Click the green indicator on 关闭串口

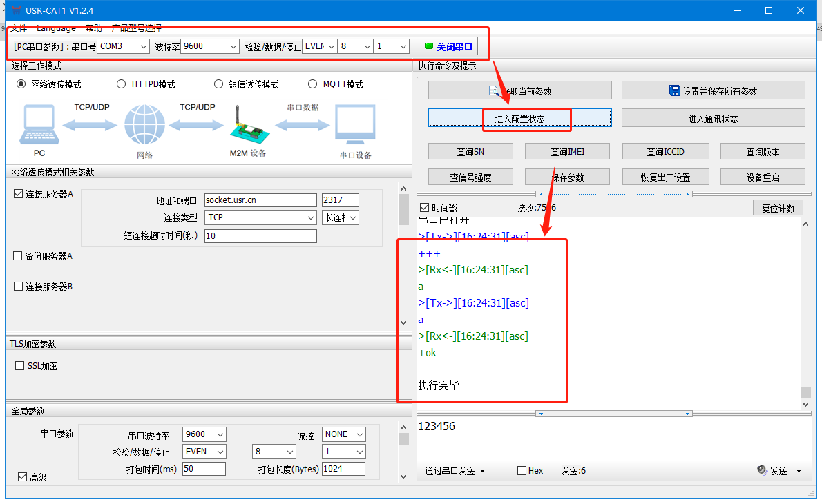coord(428,46)
